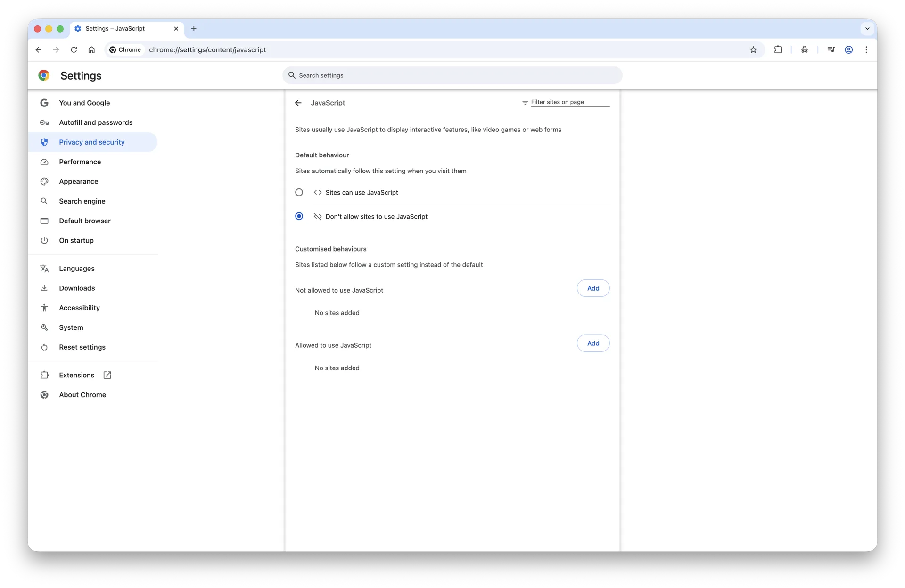Image resolution: width=905 pixels, height=588 pixels.
Task: Click the wrench System icon
Action: click(x=44, y=327)
